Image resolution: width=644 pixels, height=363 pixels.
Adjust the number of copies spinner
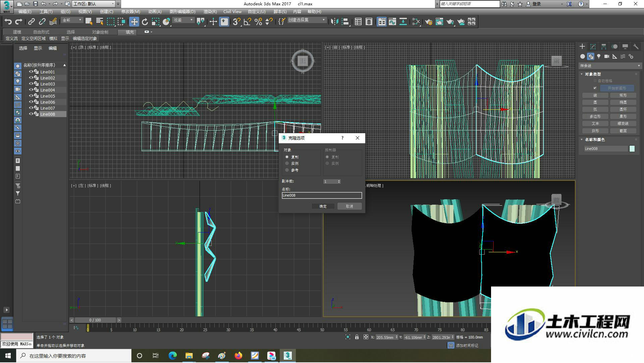339,182
